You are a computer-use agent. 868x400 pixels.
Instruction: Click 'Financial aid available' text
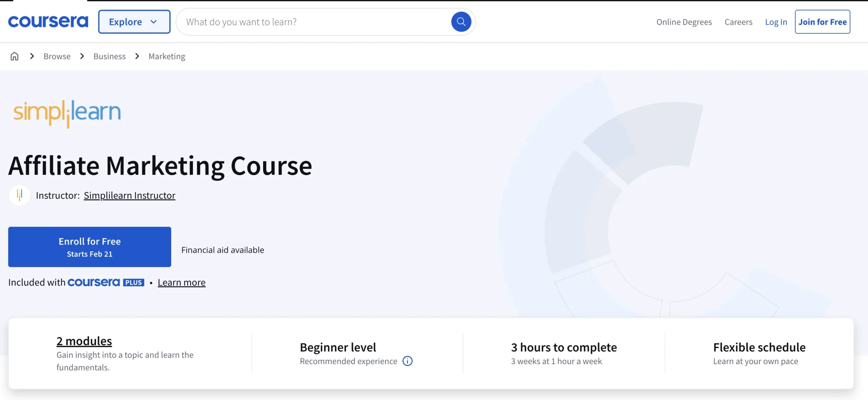[x=223, y=250]
